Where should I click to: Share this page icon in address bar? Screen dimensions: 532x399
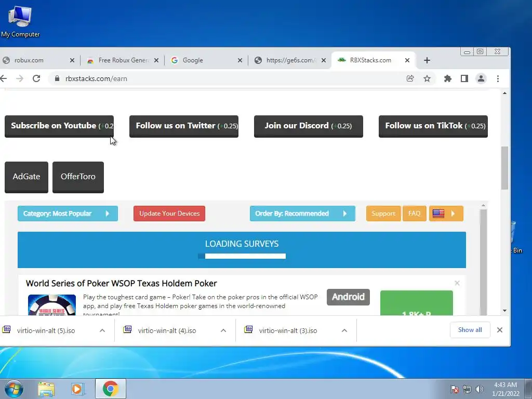(410, 79)
